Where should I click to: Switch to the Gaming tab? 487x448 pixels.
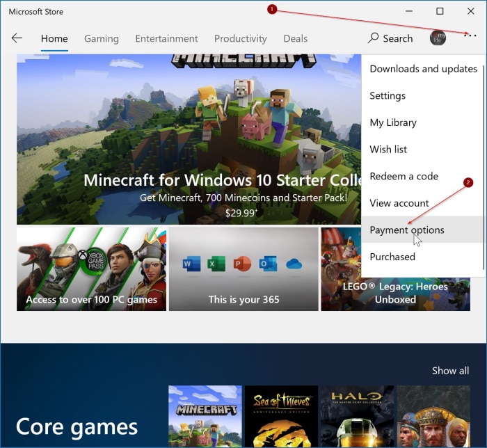pos(102,38)
